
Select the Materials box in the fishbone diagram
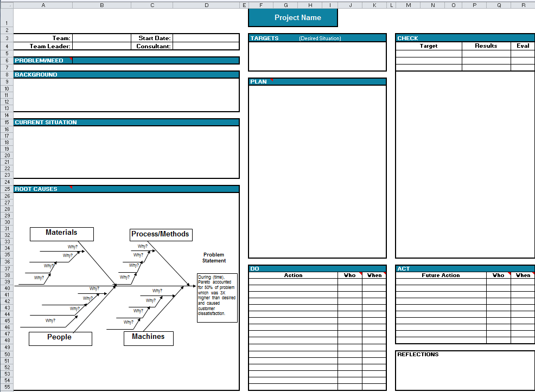click(x=61, y=234)
